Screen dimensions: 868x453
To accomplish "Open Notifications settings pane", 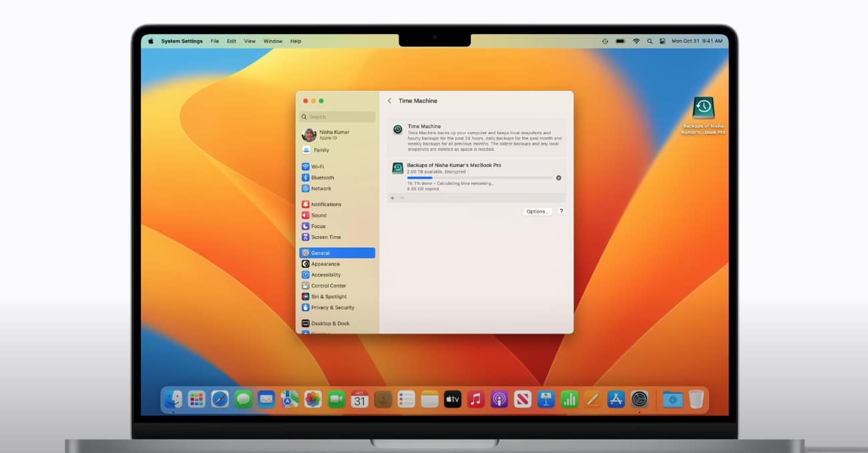I will 325,204.
